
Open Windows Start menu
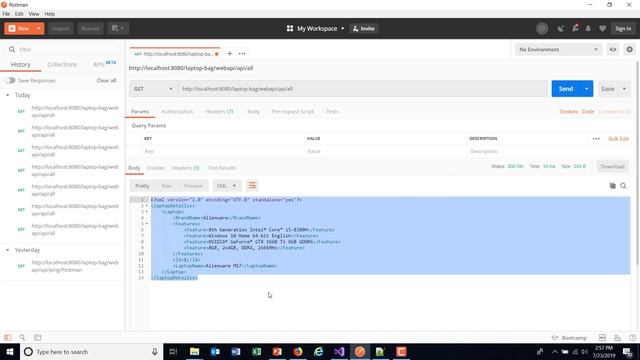coord(10,351)
